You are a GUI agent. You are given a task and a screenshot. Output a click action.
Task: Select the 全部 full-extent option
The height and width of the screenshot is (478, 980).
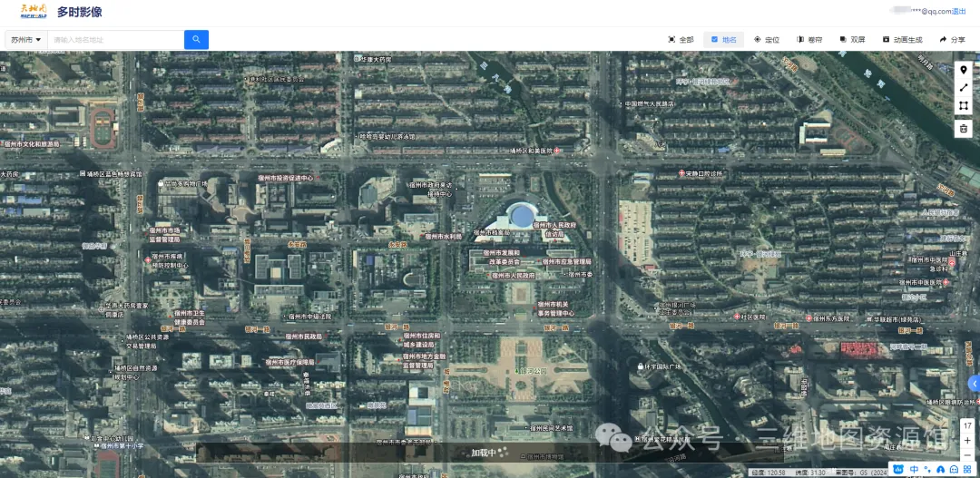[681, 39]
